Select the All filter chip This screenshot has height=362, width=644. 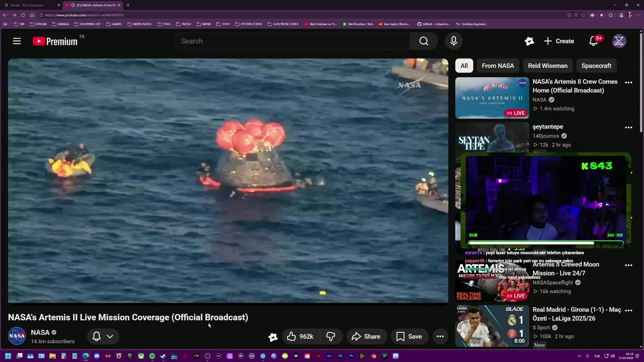click(x=464, y=66)
